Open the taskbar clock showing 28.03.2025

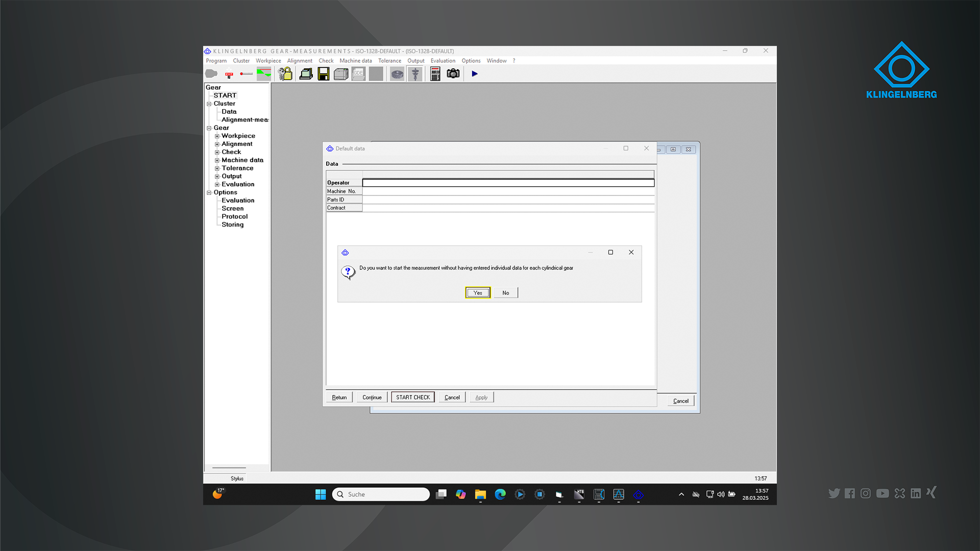[755, 494]
